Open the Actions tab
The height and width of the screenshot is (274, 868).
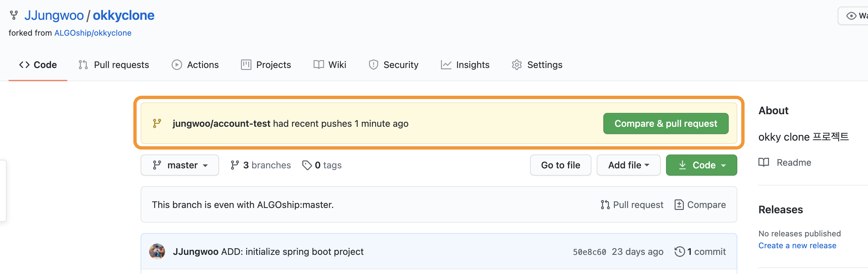coord(195,65)
